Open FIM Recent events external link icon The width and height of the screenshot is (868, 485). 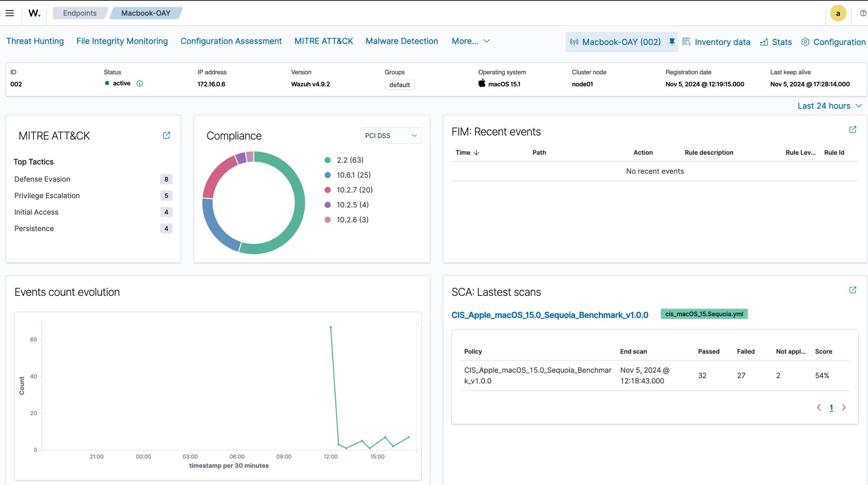(x=852, y=130)
